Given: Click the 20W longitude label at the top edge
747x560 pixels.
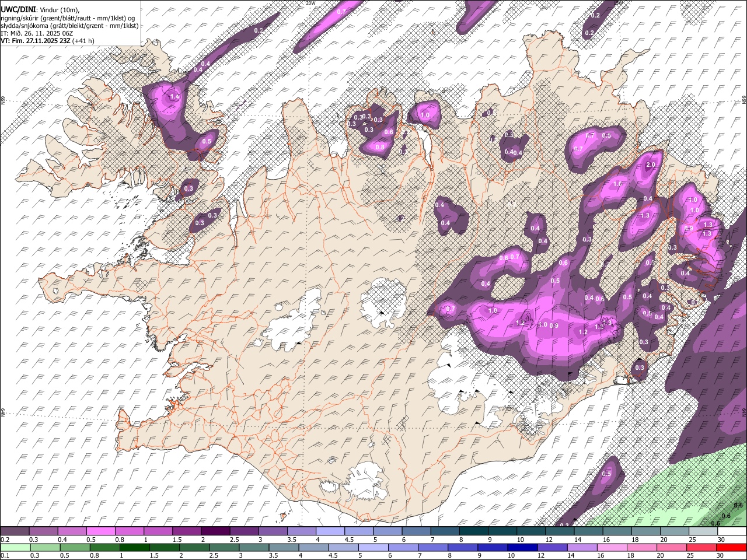Looking at the screenshot, I should (310, 3).
